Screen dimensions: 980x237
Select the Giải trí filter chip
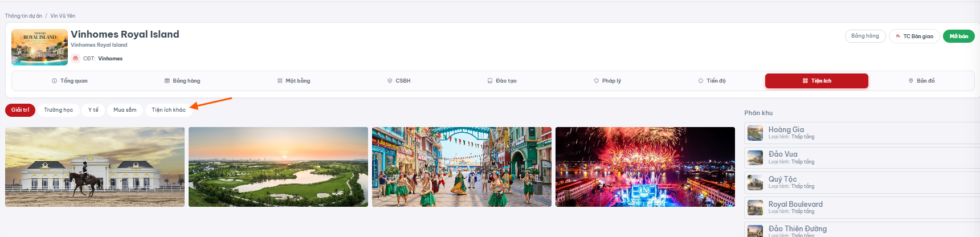21,110
